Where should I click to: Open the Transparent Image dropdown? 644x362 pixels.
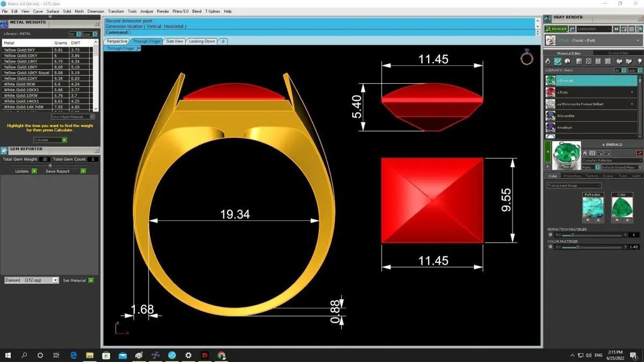pos(574,186)
